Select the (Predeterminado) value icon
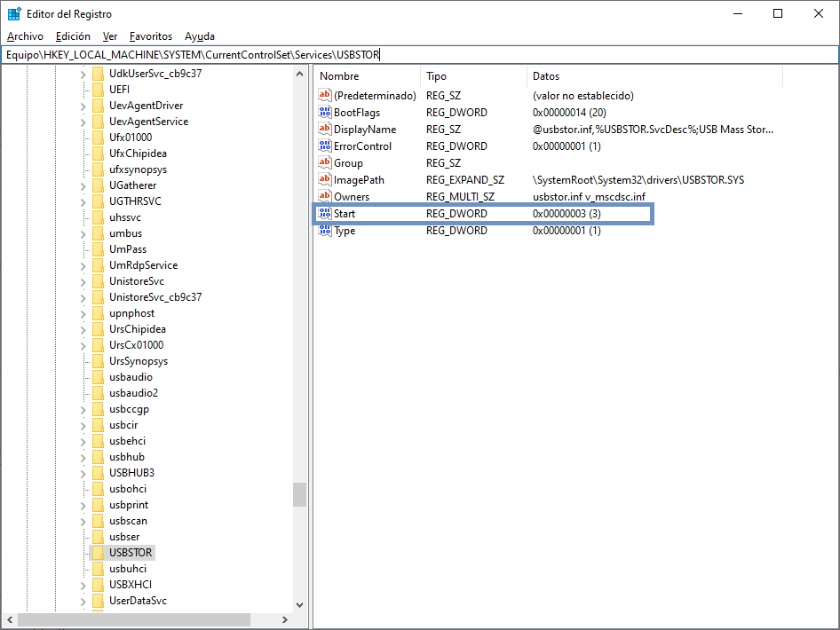 (x=325, y=96)
